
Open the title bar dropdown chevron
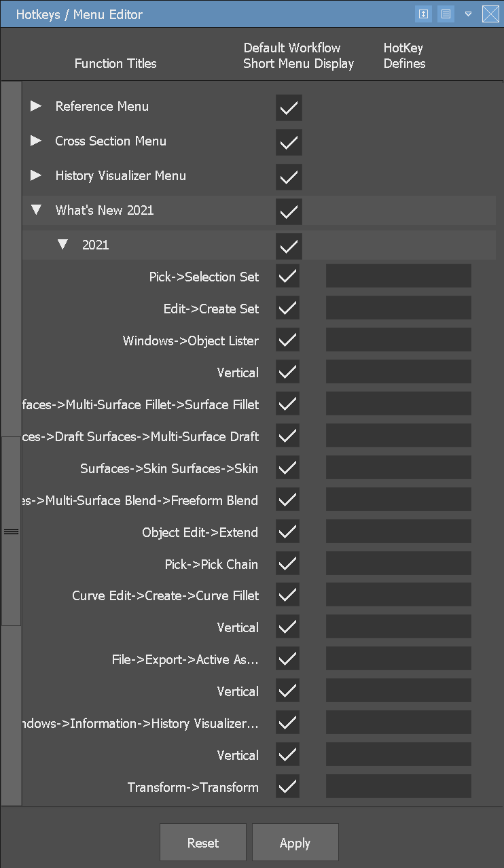(469, 14)
